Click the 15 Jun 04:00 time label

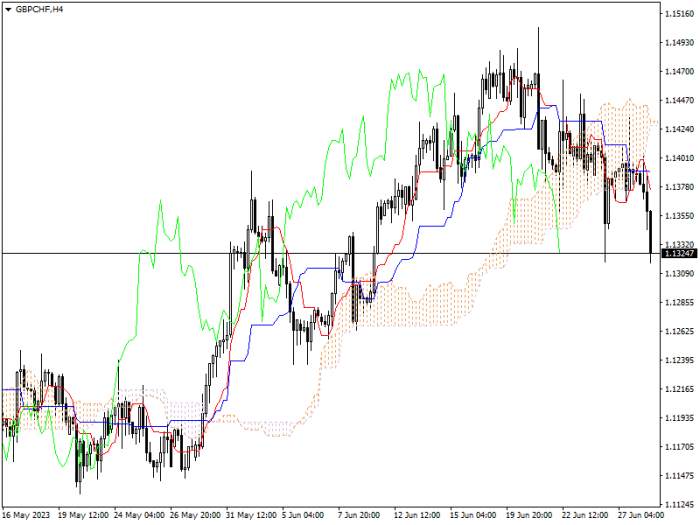point(475,515)
